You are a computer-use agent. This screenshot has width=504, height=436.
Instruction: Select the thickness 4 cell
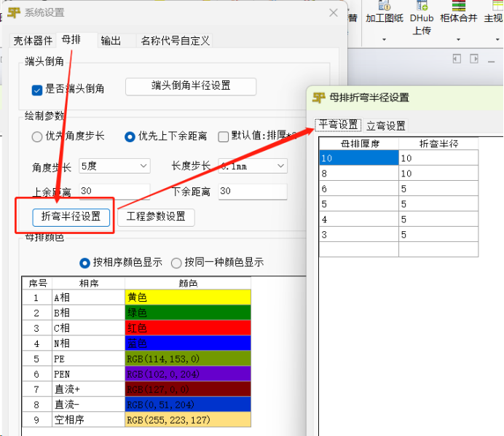pyautogui.click(x=359, y=219)
